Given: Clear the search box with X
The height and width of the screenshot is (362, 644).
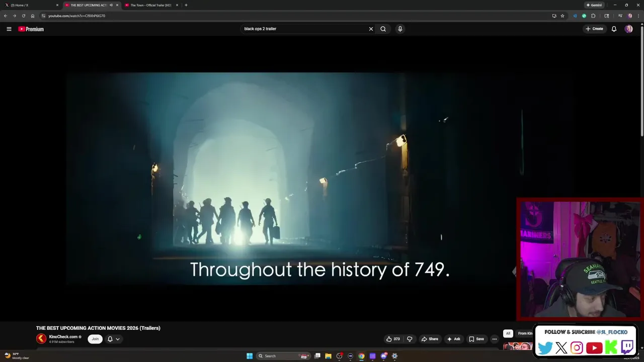Looking at the screenshot, I should pos(371,29).
